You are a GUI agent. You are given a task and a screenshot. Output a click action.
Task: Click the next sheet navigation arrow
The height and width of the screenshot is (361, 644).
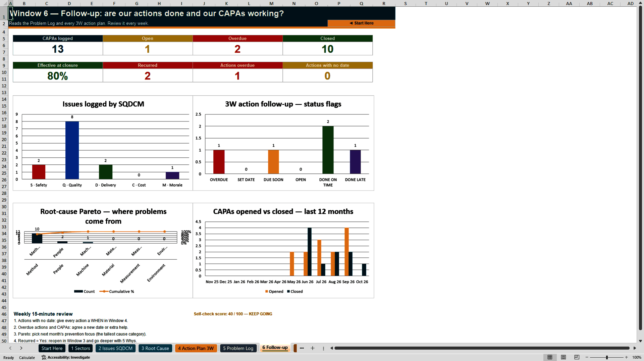tap(21, 348)
